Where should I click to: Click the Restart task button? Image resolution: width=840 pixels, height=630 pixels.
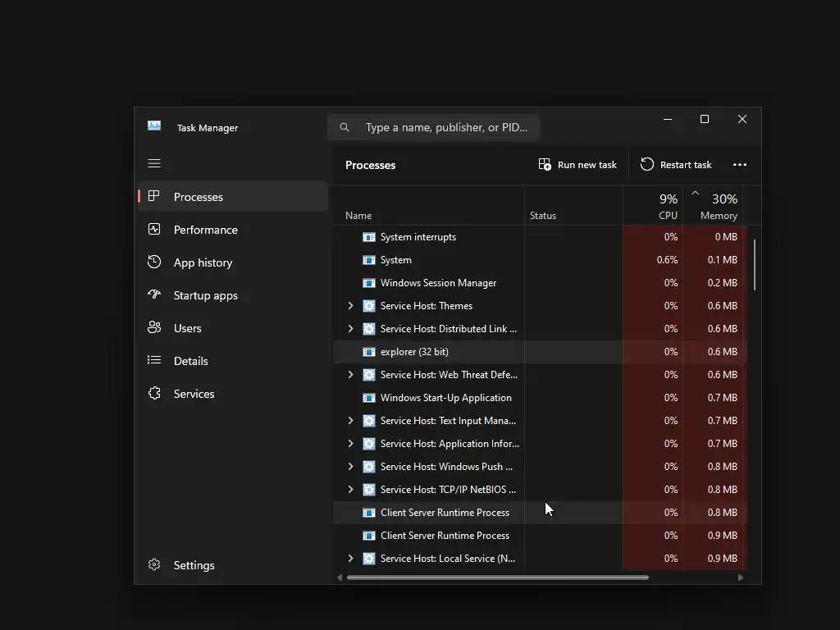[676, 164]
